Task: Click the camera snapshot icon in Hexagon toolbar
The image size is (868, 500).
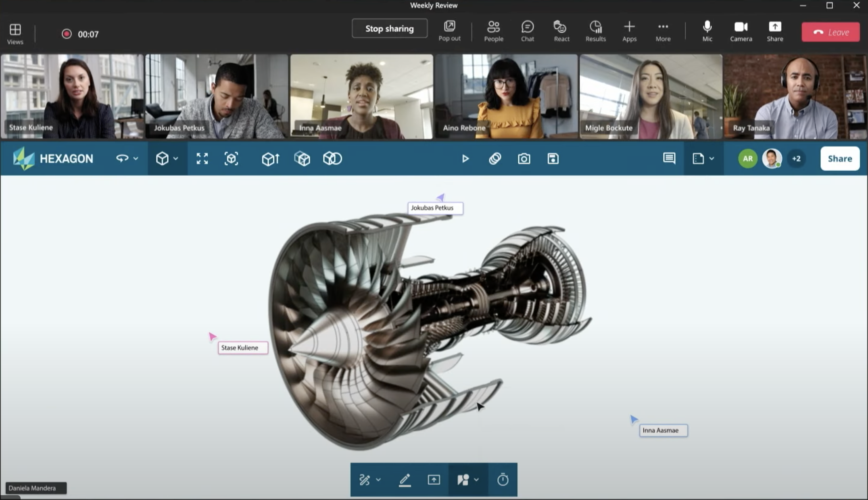Action: (524, 158)
